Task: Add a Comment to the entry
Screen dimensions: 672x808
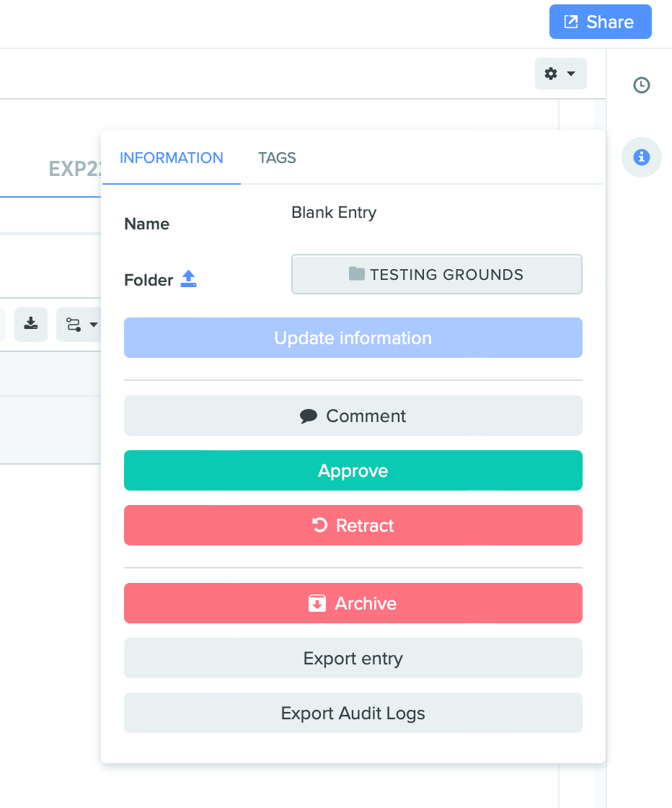Action: pos(353,416)
